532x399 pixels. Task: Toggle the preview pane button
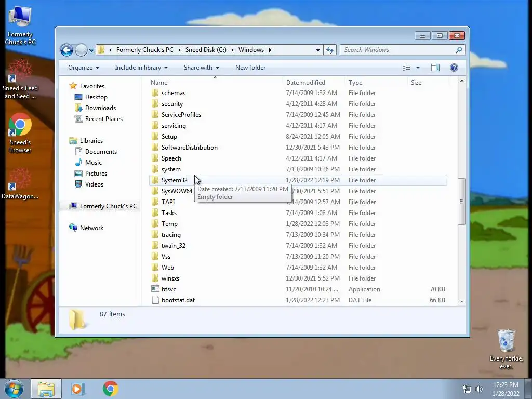click(x=435, y=68)
